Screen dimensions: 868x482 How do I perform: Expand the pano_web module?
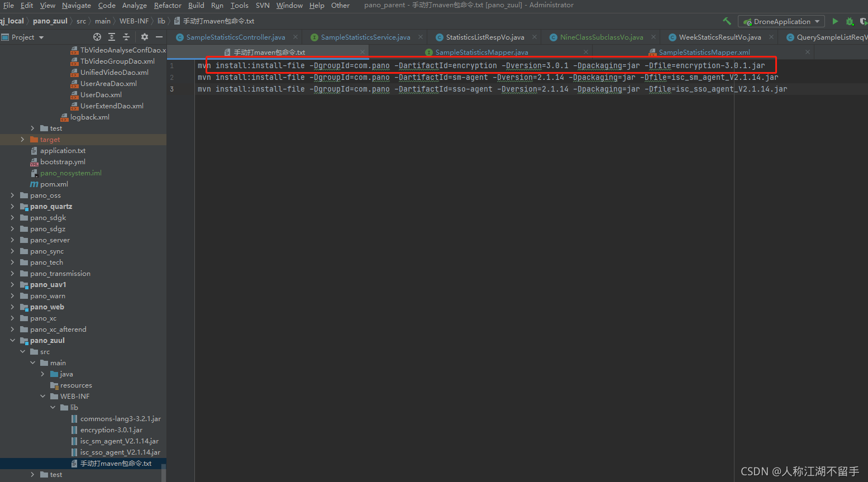[x=12, y=307]
